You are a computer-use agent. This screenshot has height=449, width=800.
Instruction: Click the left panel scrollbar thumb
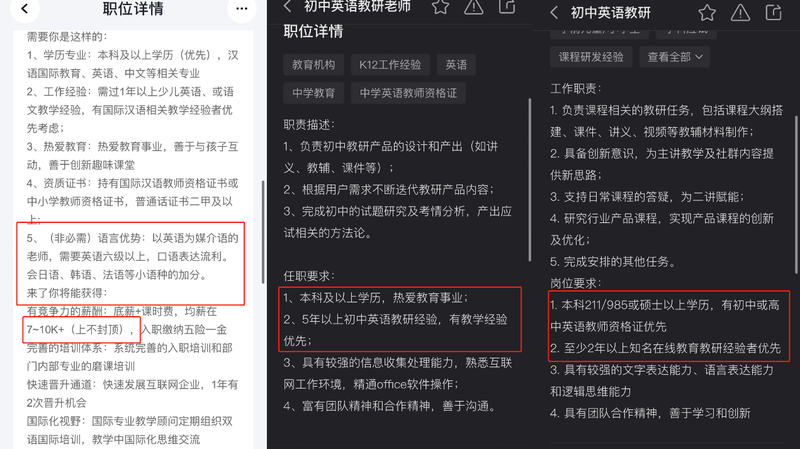(263, 232)
